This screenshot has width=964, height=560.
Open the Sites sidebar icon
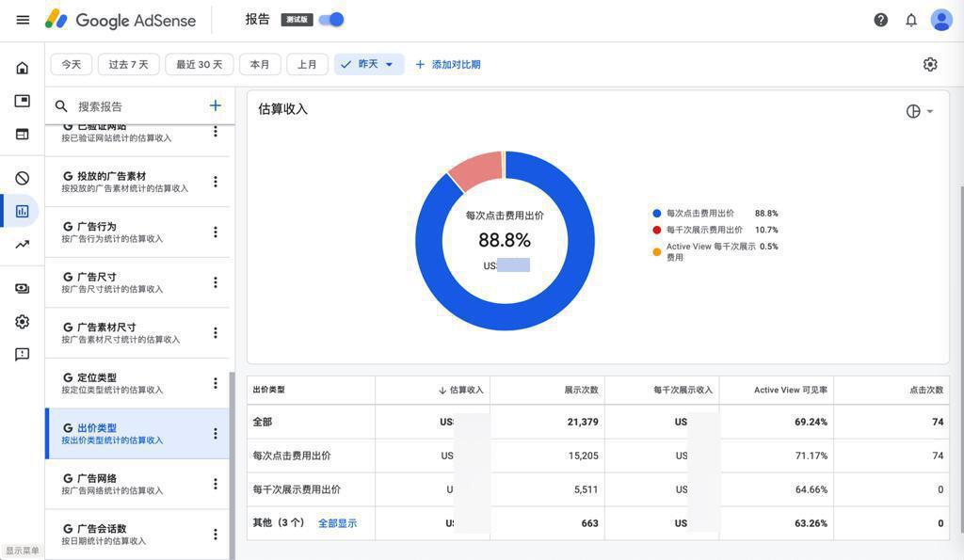pyautogui.click(x=23, y=134)
